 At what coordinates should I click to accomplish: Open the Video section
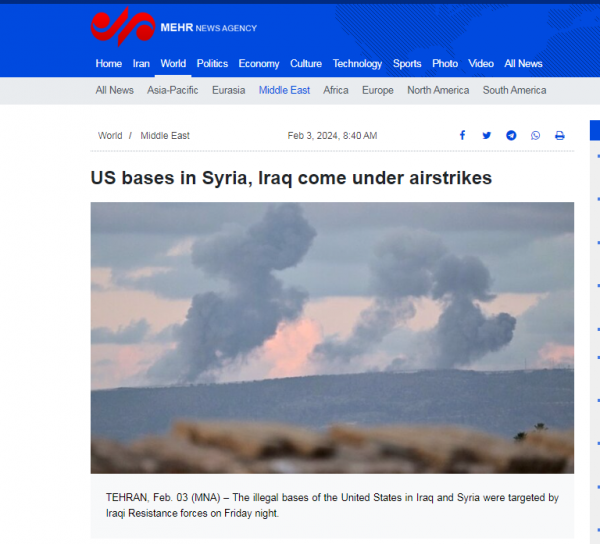(x=481, y=64)
